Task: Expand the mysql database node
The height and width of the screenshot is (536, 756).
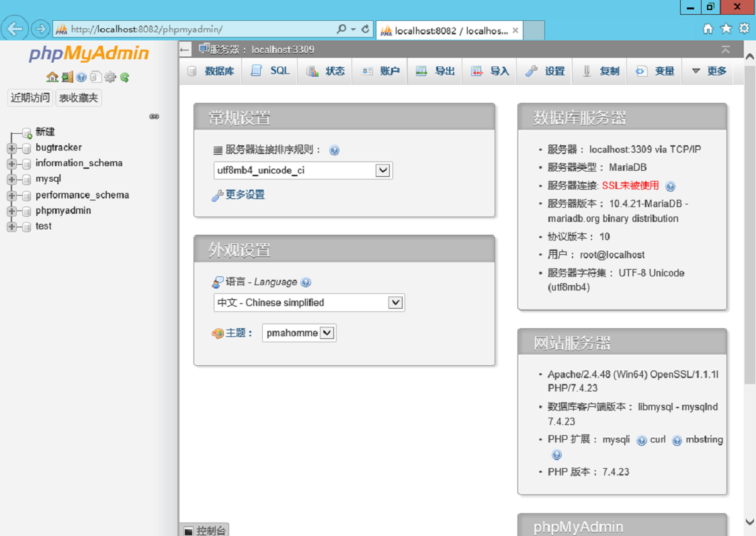Action: [x=11, y=180]
